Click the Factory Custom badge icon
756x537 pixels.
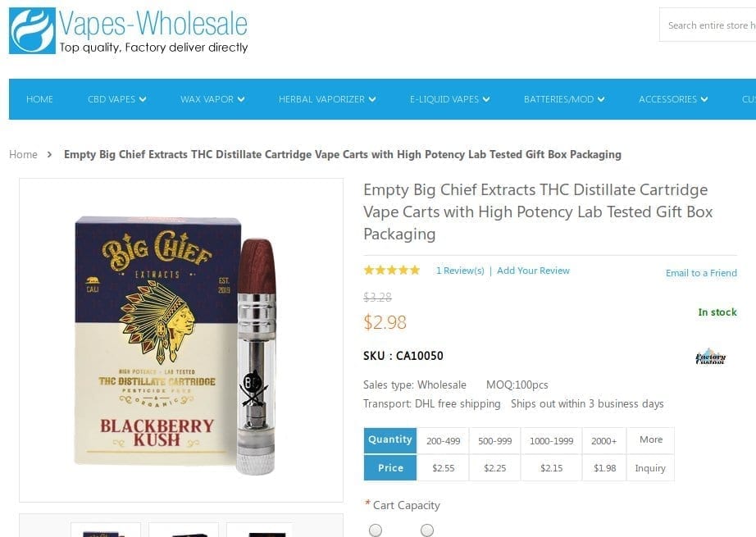point(710,357)
